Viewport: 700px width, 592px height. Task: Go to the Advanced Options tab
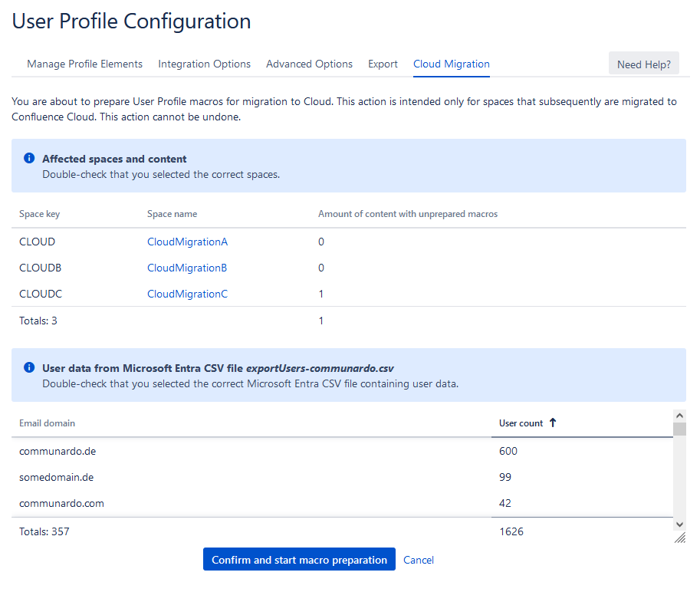click(309, 64)
